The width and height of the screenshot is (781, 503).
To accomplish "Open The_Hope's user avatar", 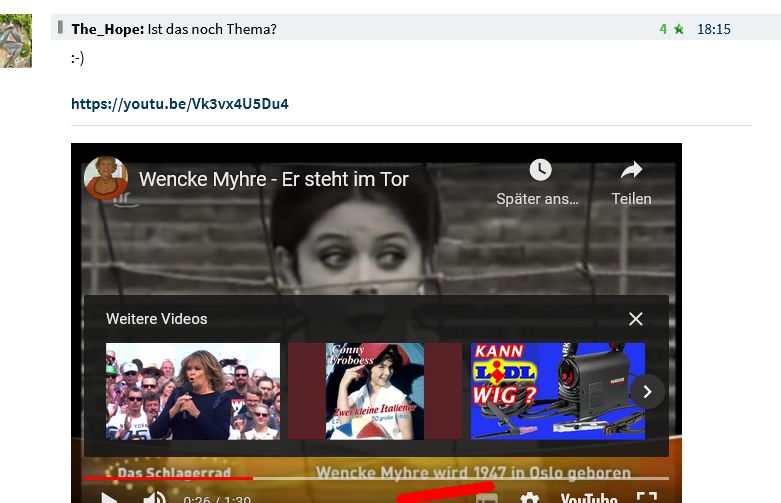I will point(15,41).
